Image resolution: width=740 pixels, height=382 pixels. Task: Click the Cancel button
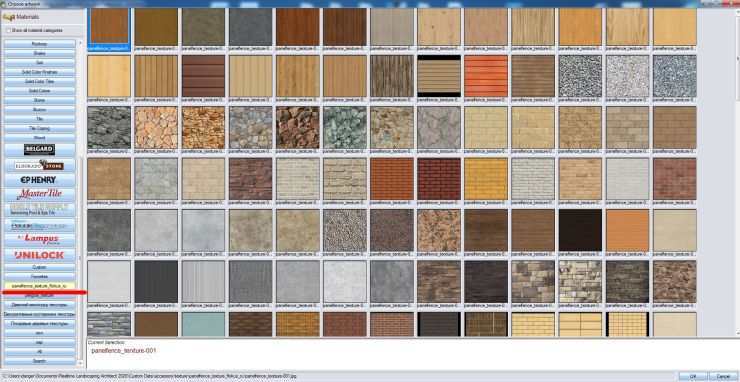723,376
